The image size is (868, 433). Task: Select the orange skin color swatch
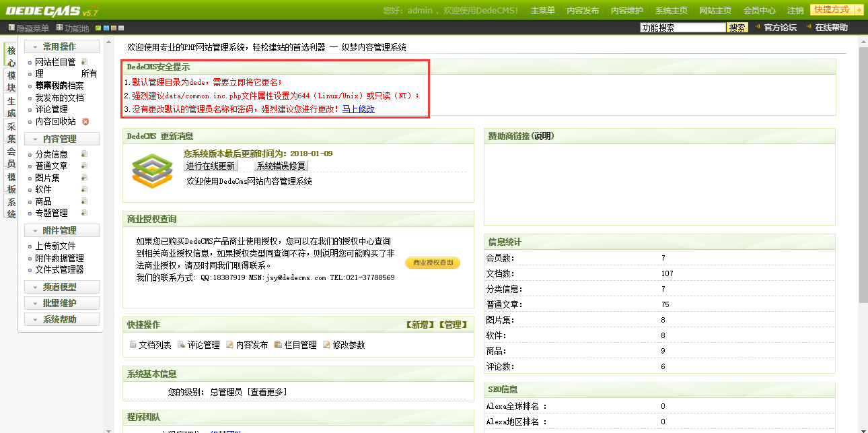(x=114, y=28)
